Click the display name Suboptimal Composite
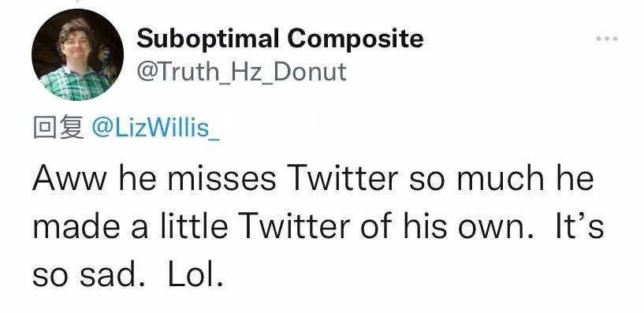Image resolution: width=644 pixels, height=313 pixels. coord(280,39)
